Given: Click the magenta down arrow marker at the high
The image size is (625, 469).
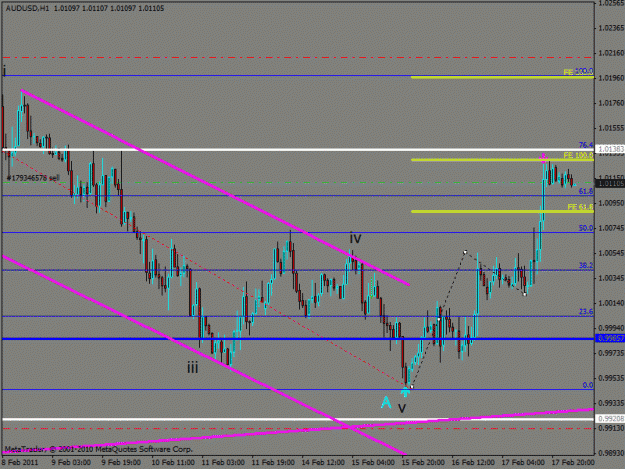Looking at the screenshot, I should (x=544, y=158).
